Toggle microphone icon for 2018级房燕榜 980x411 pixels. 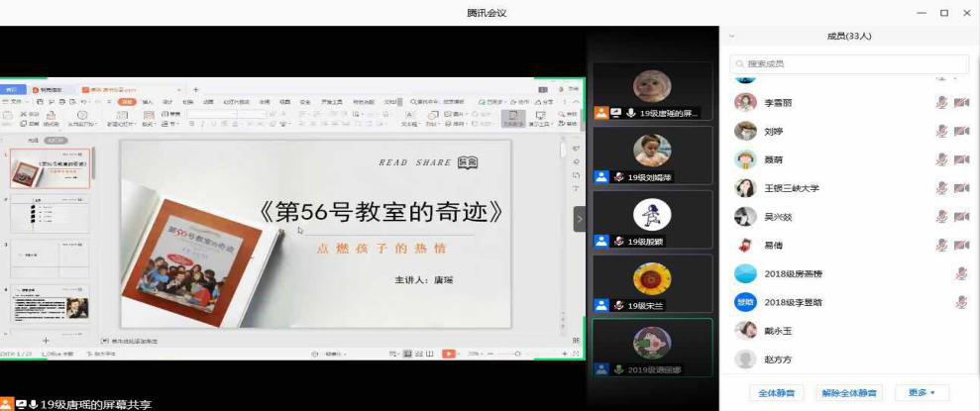(960, 274)
